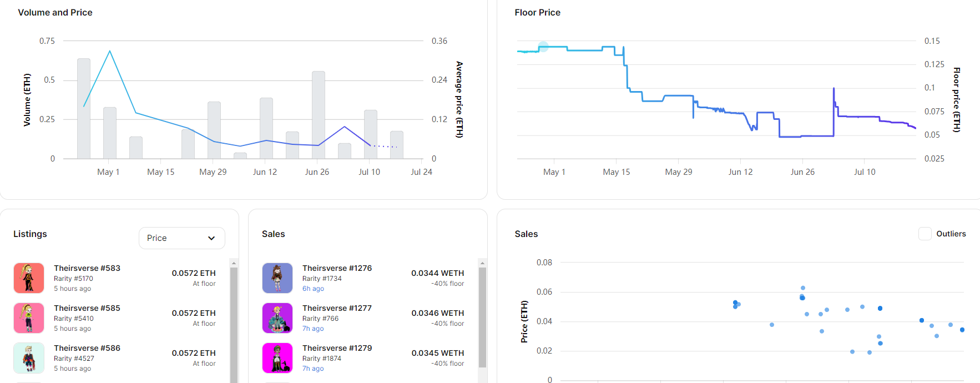Screen dimensions: 980x383
Task: Open the '6h ago' sale transaction link
Action: tap(313, 289)
